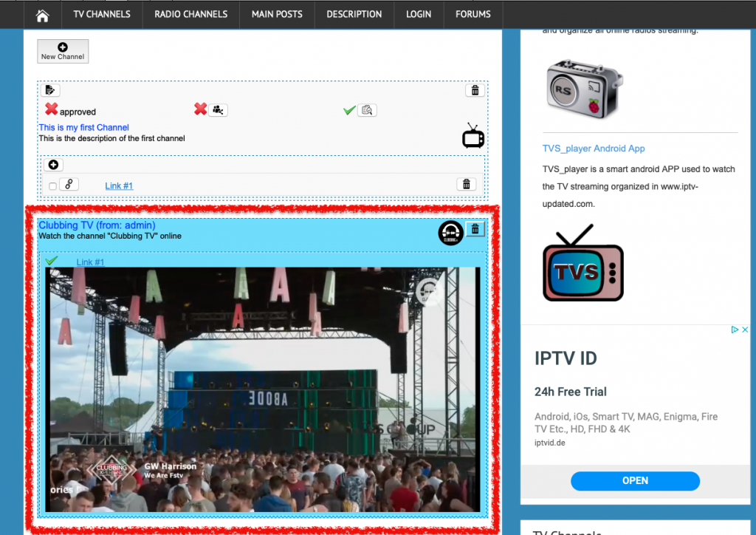
Task: Click the OPEN ad button
Action: tap(635, 481)
